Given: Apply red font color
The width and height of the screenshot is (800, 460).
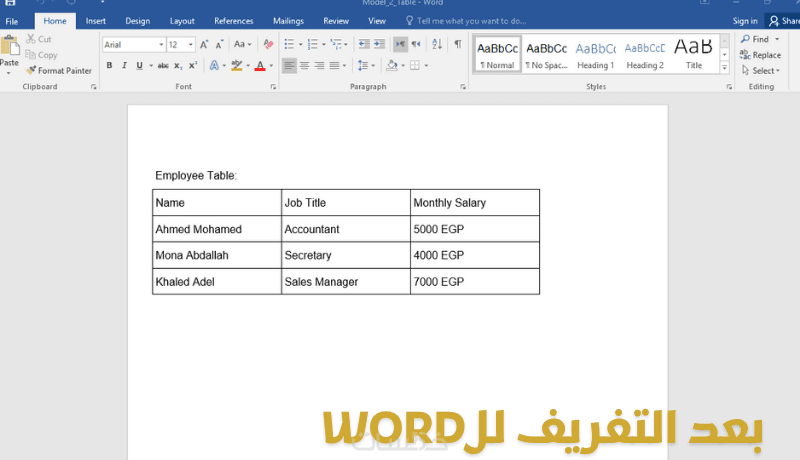Looking at the screenshot, I should pos(260,65).
